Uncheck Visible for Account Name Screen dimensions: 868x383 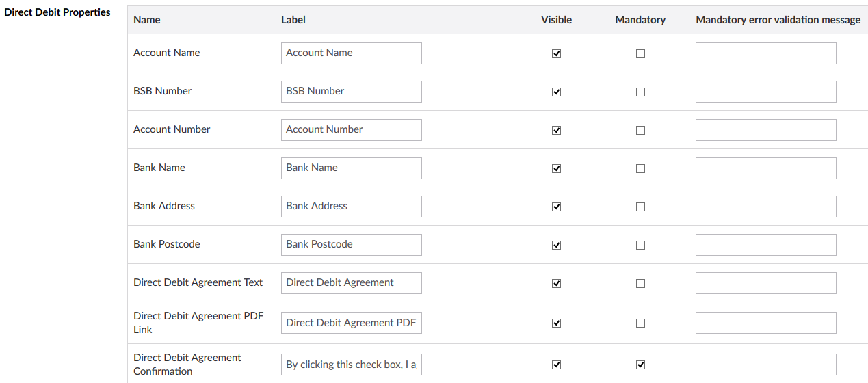click(x=556, y=53)
